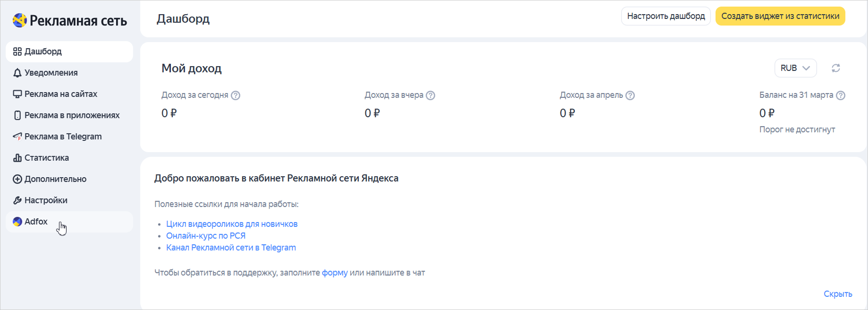Screen dimensions: 868x310
Task: Open the Статистика section
Action: click(46, 158)
